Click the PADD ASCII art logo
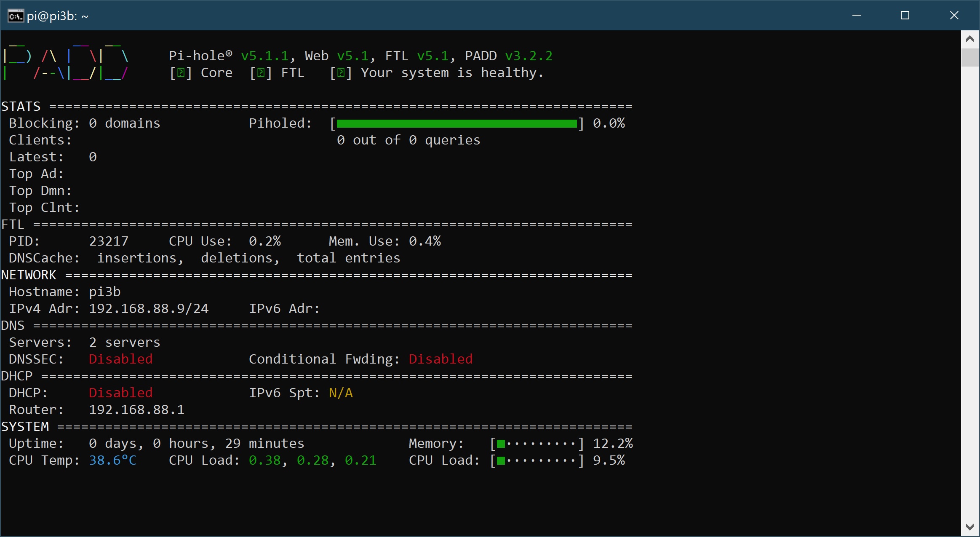 65,63
